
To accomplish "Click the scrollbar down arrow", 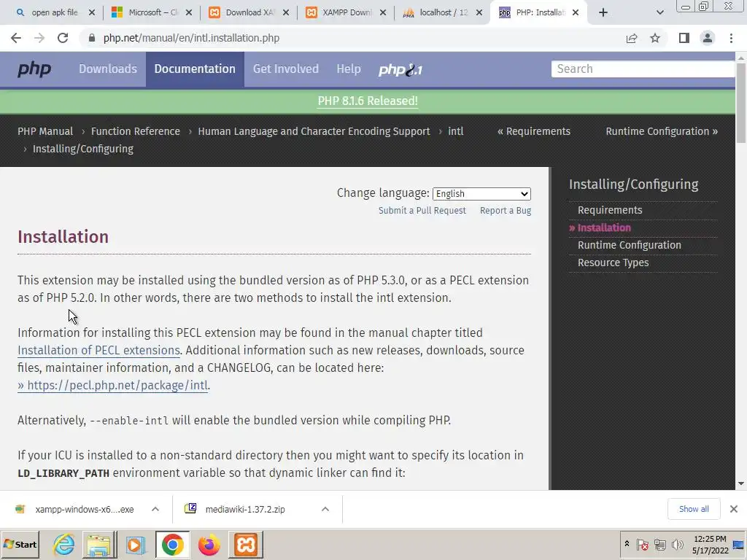I will click(741, 484).
